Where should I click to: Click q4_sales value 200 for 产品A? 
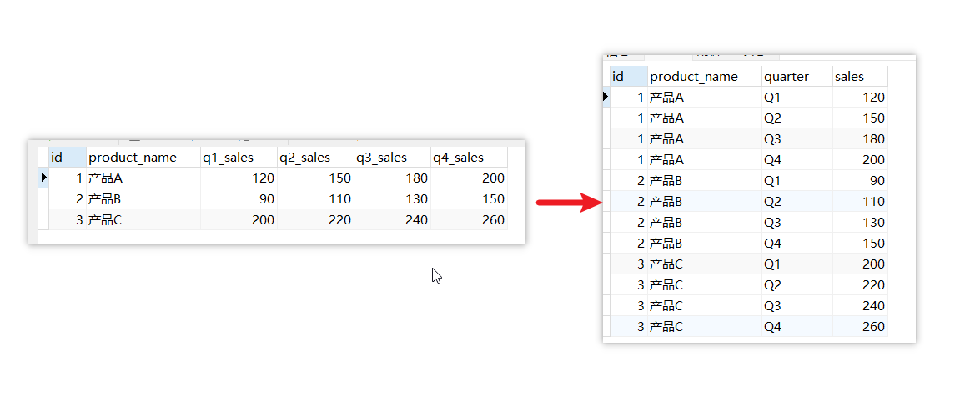pyautogui.click(x=470, y=178)
